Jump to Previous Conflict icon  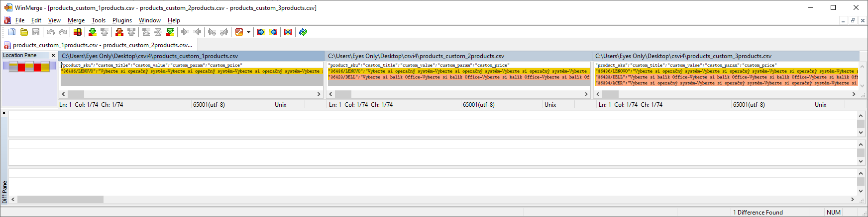(x=131, y=32)
